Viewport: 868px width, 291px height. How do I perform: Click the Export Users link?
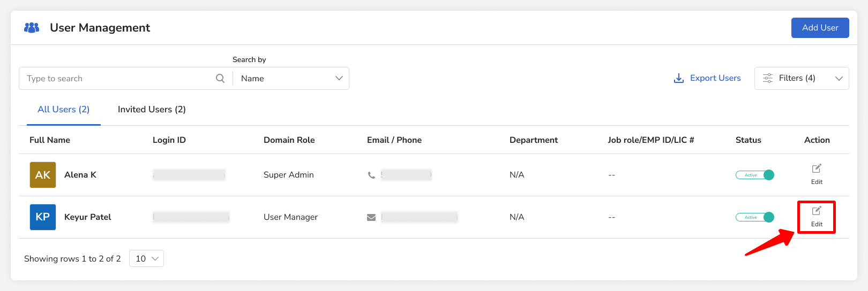point(715,78)
